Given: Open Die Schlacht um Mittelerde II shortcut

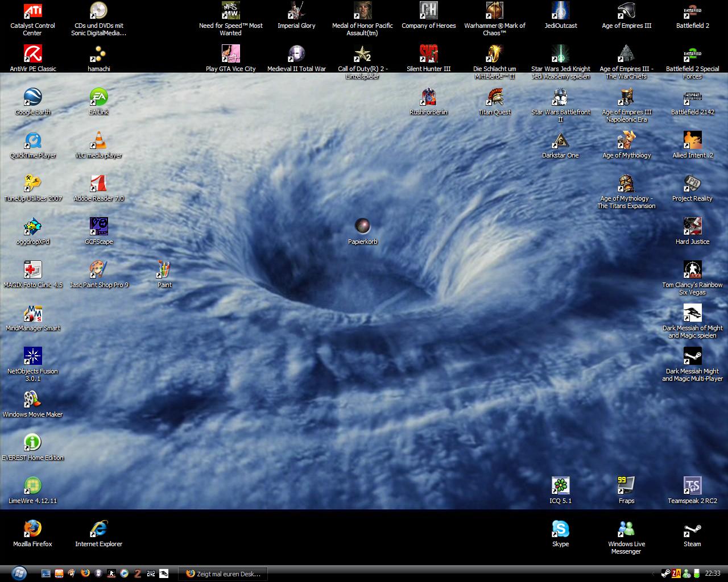Looking at the screenshot, I should (494, 54).
